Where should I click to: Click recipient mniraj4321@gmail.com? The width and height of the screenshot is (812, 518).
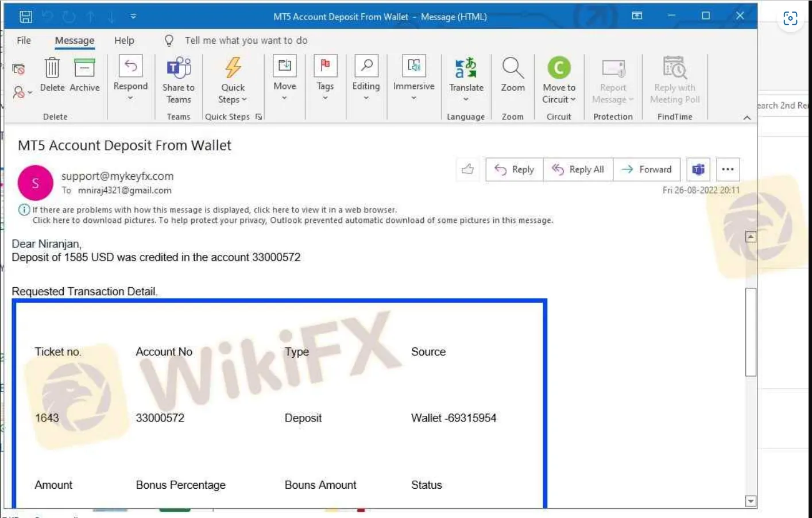tap(125, 190)
